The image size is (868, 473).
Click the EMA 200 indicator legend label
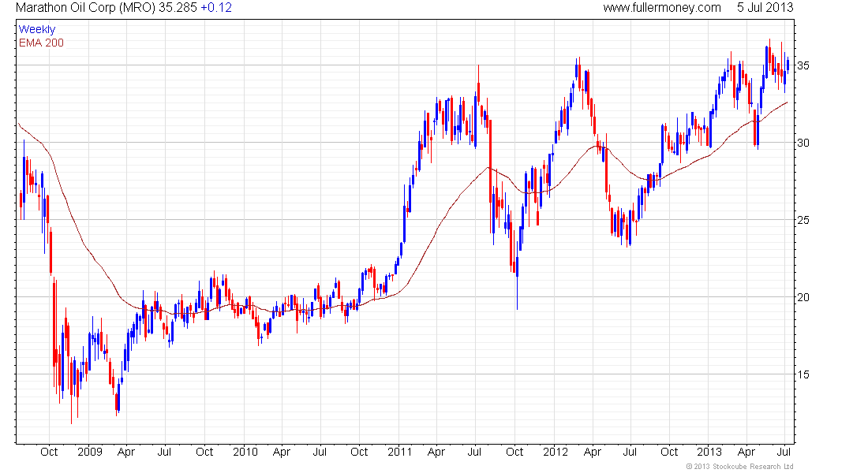pyautogui.click(x=41, y=43)
